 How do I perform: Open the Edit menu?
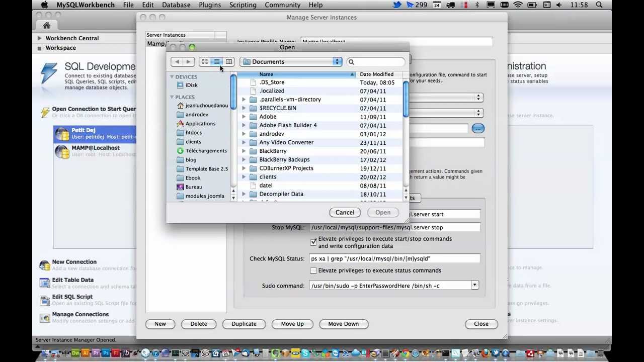148,5
